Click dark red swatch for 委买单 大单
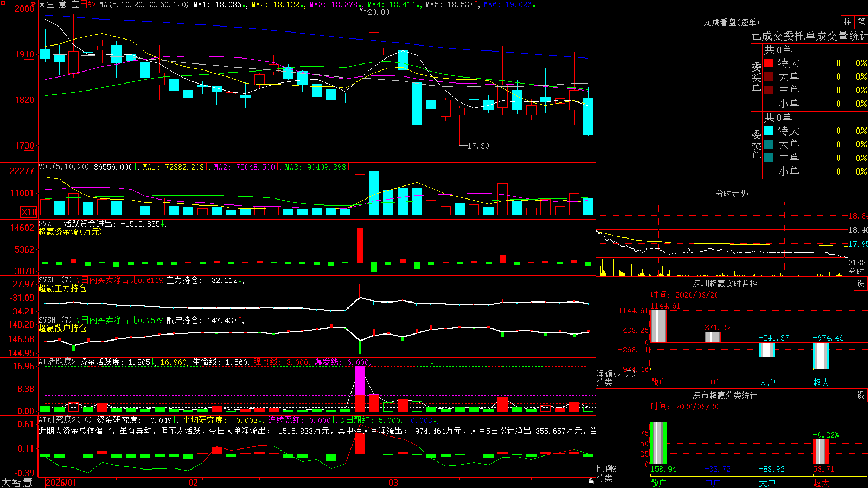The width and height of the screenshot is (868, 488). 768,76
